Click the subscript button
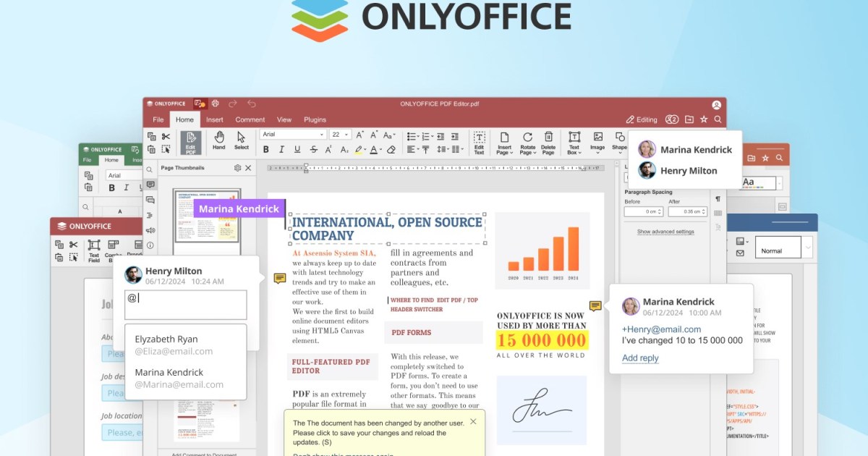 tap(344, 150)
